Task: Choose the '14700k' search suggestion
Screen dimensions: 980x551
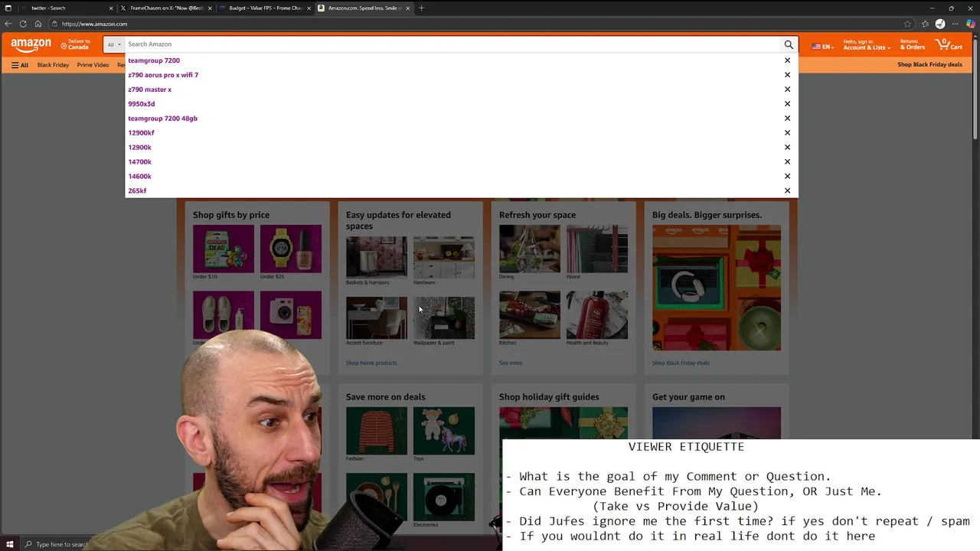Action: tap(139, 161)
